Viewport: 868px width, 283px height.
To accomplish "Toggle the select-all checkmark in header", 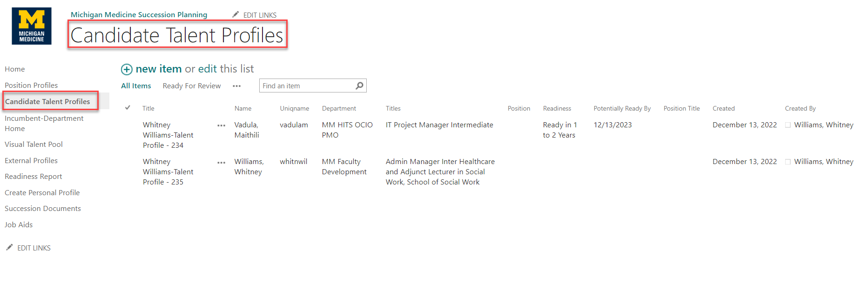I will [x=128, y=108].
